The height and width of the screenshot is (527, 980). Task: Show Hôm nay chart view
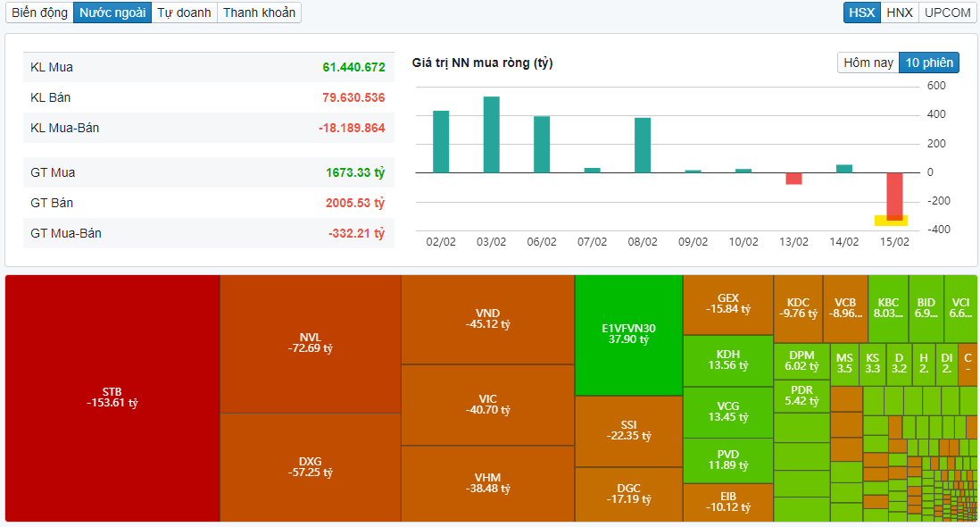868,63
